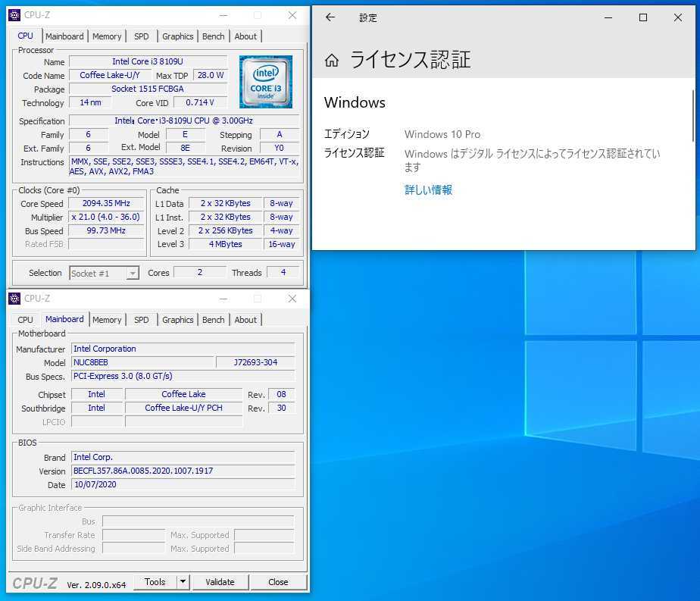Click the L1 Data cache value "2 x 32 KBytes"
Screen dimensions: 700x601
click(226, 203)
